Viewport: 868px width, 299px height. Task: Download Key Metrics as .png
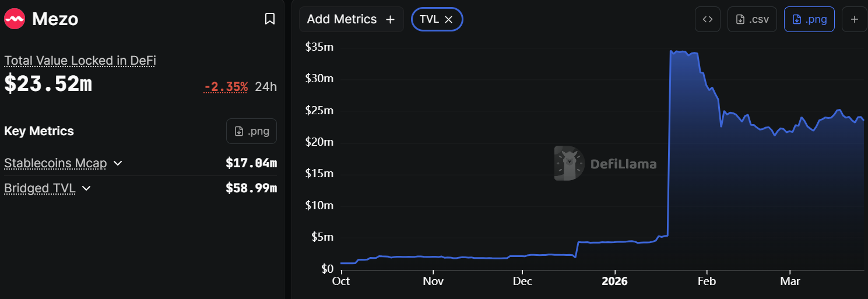click(x=251, y=131)
